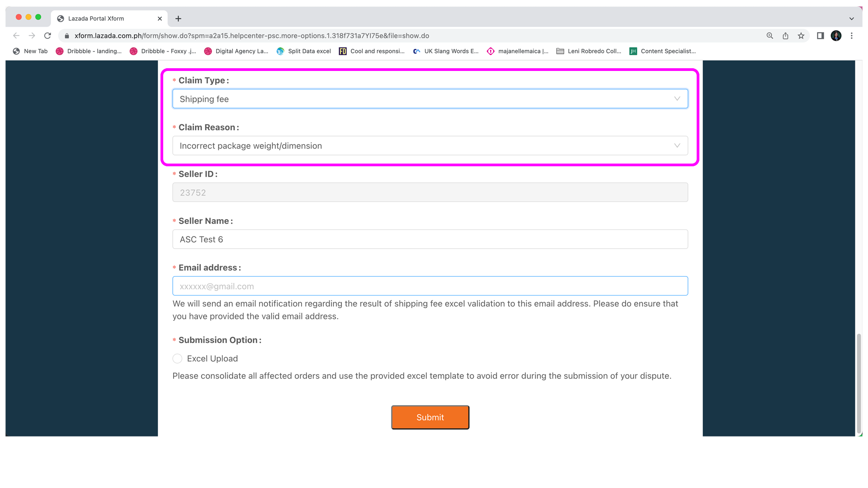Select the Excel Upload radio button
The height and width of the screenshot is (488, 868).
(177, 358)
